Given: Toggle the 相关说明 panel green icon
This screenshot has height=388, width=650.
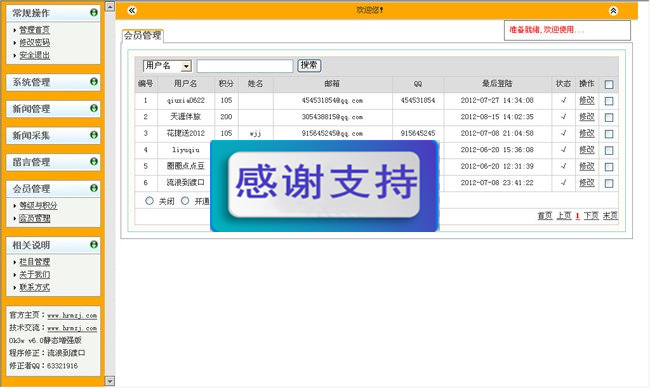Looking at the screenshot, I should pos(94,245).
